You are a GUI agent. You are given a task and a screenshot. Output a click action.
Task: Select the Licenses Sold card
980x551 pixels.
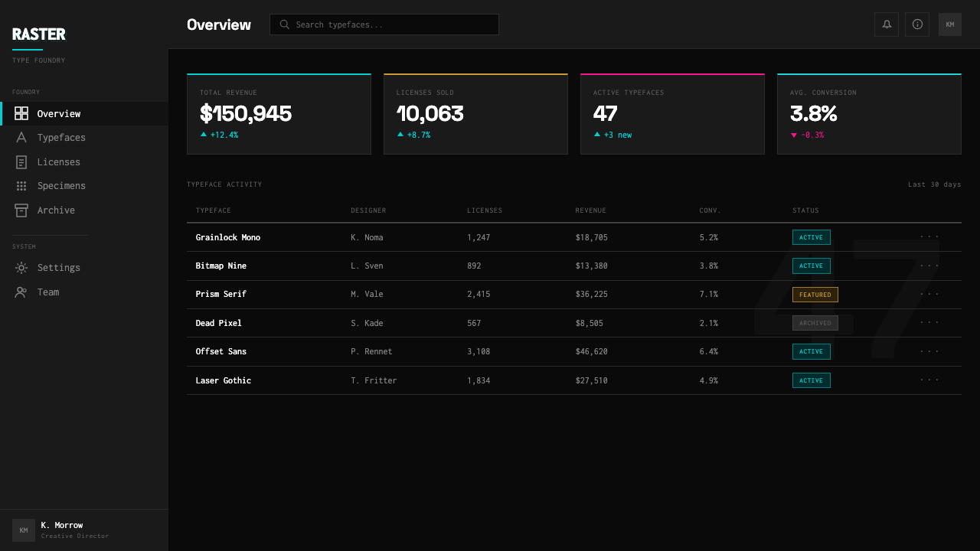pos(475,114)
